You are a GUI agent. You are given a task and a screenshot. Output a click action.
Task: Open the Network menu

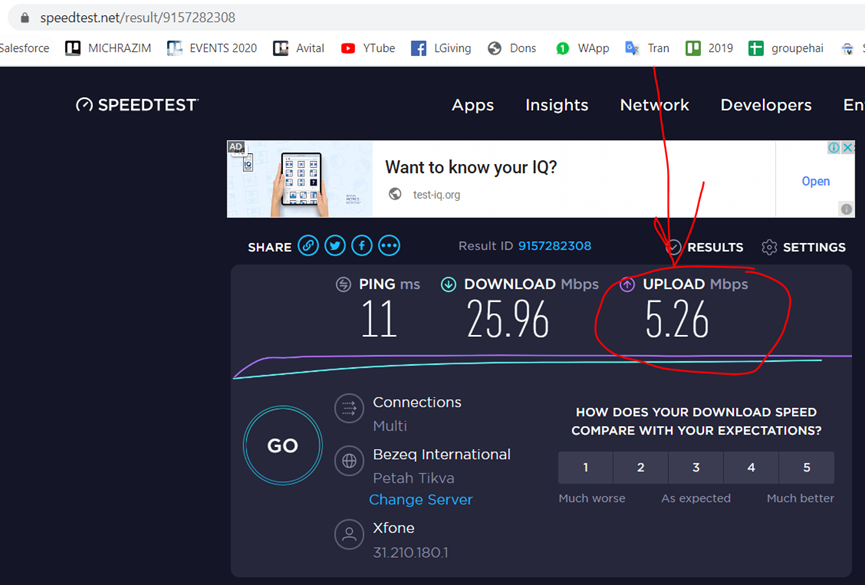(x=654, y=105)
